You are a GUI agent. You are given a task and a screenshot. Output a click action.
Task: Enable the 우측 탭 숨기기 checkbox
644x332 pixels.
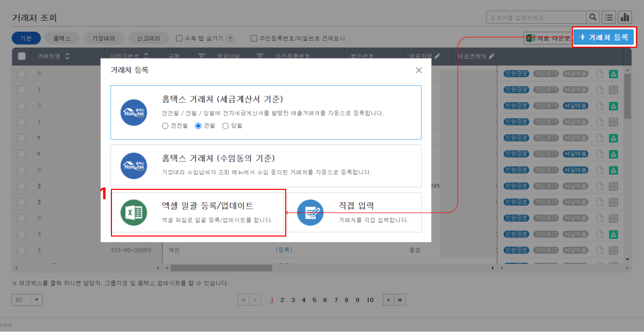(179, 38)
